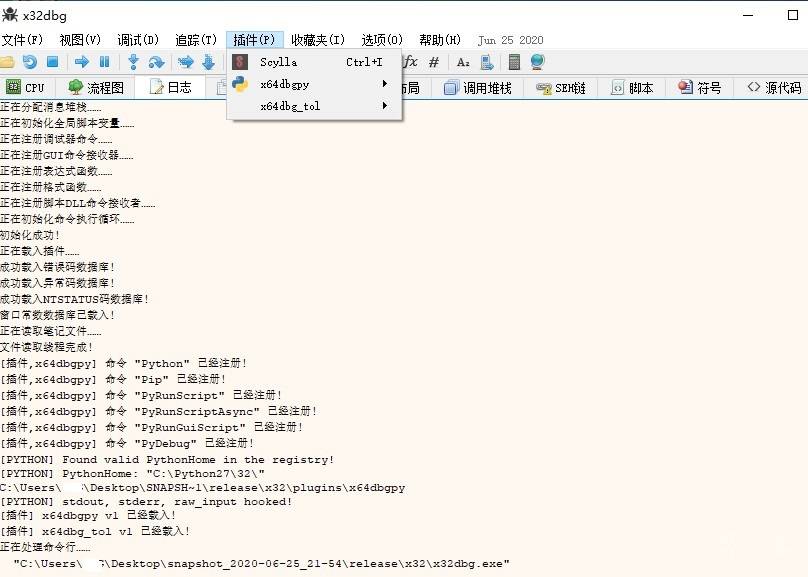Open the 选项(O) menu
The height and width of the screenshot is (577, 808).
coord(382,40)
